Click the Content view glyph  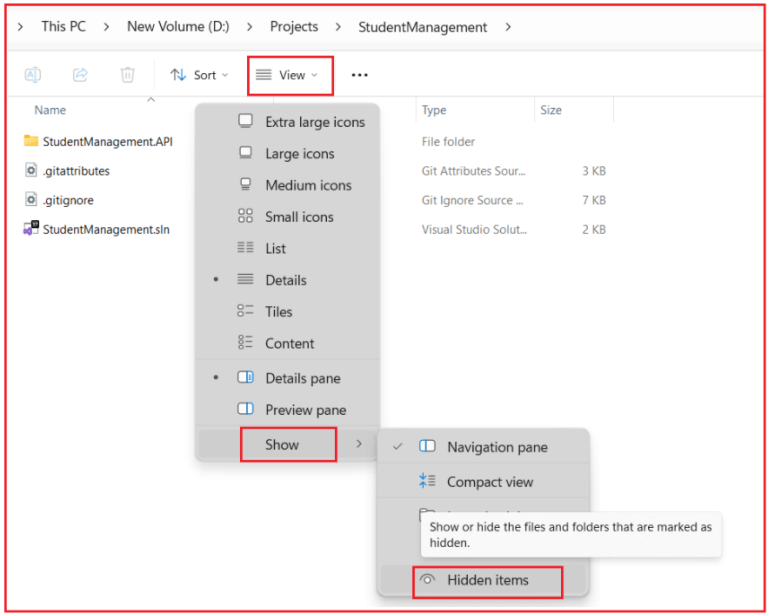click(x=245, y=342)
